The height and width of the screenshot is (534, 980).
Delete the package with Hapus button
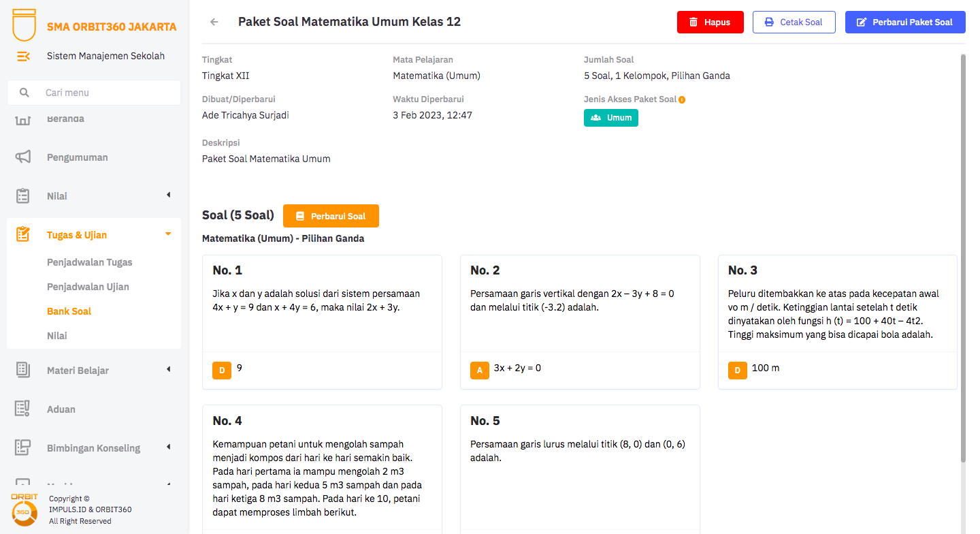[710, 22]
